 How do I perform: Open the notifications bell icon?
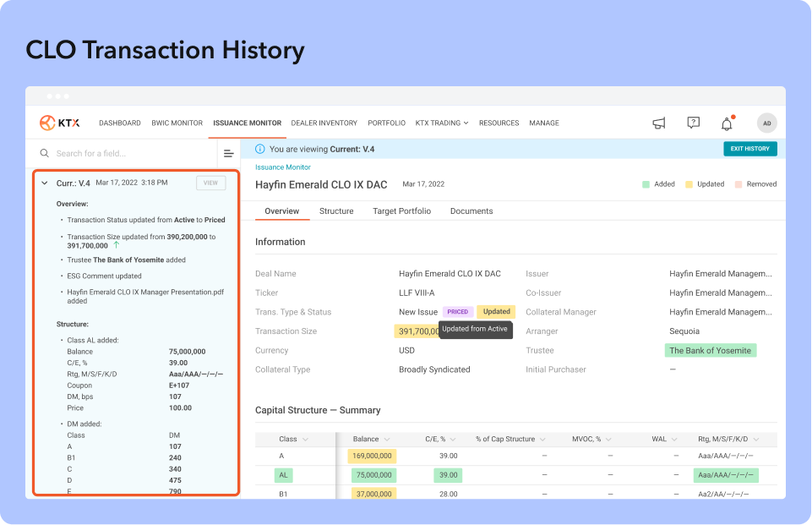(x=727, y=124)
